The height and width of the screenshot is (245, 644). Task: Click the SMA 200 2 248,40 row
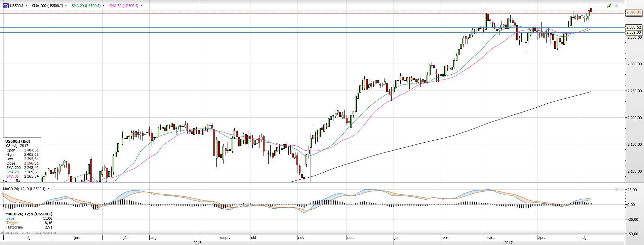[x=22, y=168]
